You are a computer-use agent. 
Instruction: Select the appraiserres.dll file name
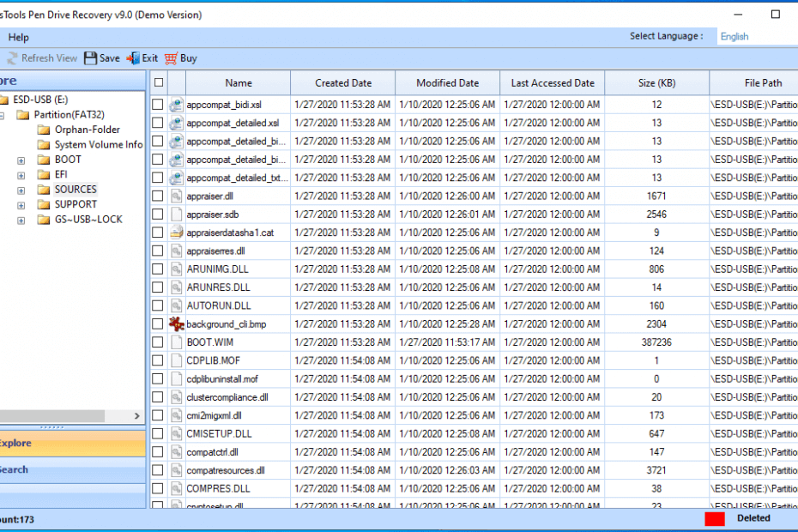tap(215, 251)
